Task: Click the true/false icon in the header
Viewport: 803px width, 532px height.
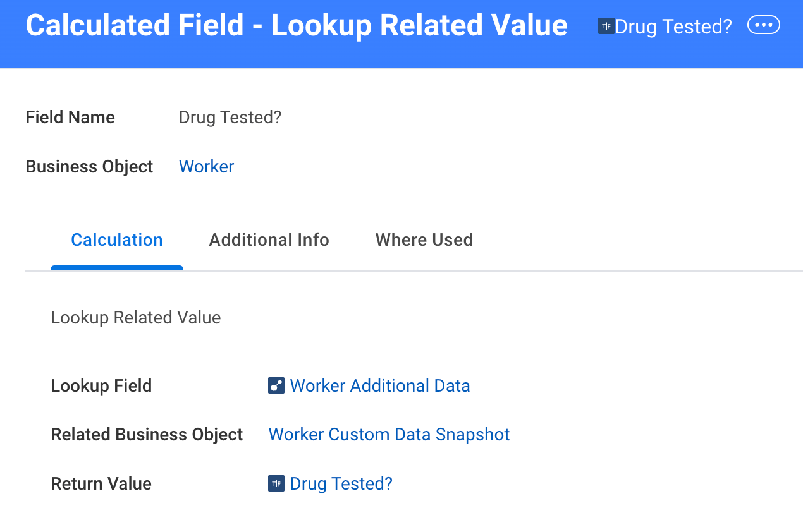Action: click(x=606, y=26)
